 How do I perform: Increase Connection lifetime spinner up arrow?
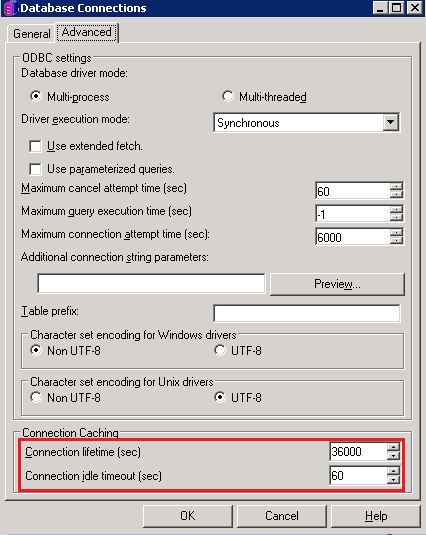393,447
